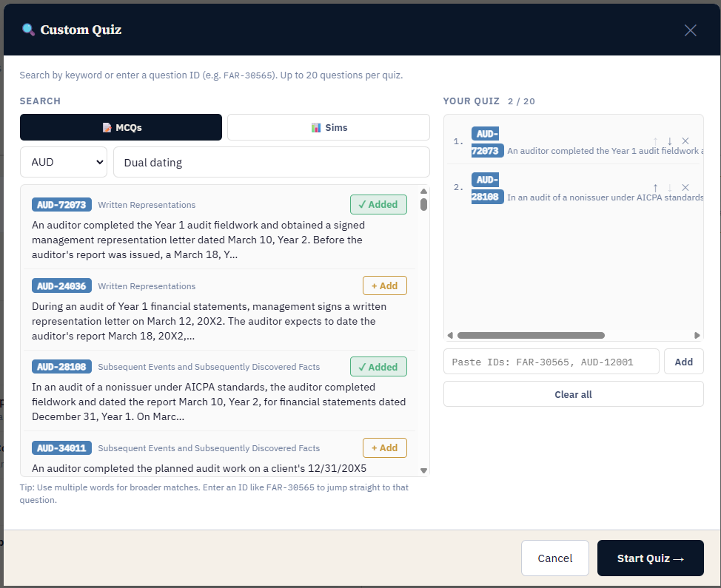721x588 pixels.
Task: Focus the Paste IDs input field
Action: click(551, 362)
